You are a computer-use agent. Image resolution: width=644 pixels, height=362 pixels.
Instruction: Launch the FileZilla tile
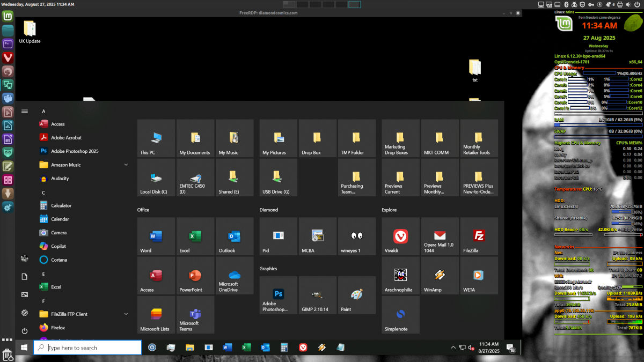coord(479,236)
